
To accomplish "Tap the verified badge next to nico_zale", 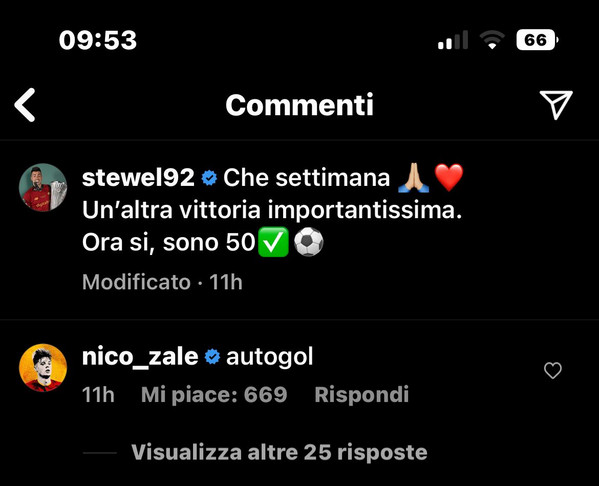I will [x=212, y=357].
